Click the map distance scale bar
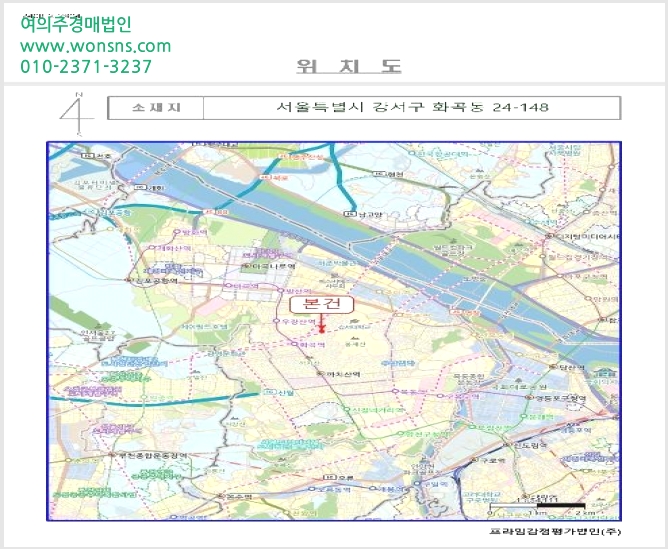668x549 pixels. 538,506
